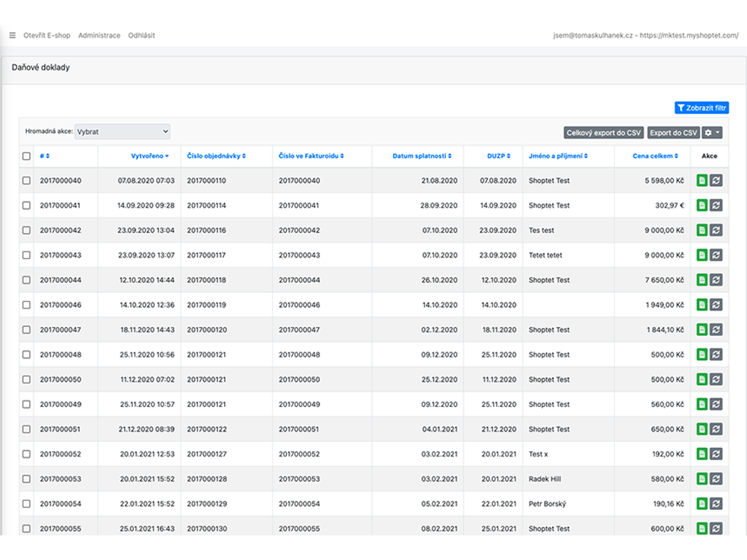Select the checkbox for invoice 2017000044
The height and width of the screenshot is (560, 747).
click(26, 280)
